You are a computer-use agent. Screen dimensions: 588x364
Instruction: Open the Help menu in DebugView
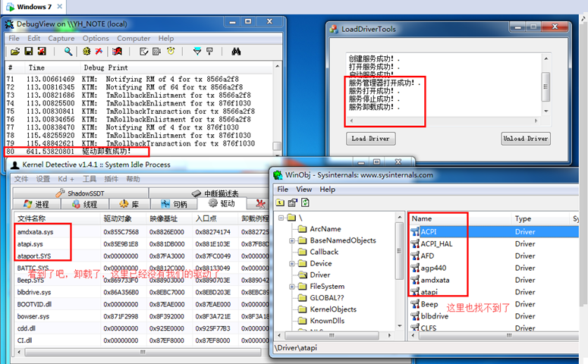pyautogui.click(x=165, y=38)
